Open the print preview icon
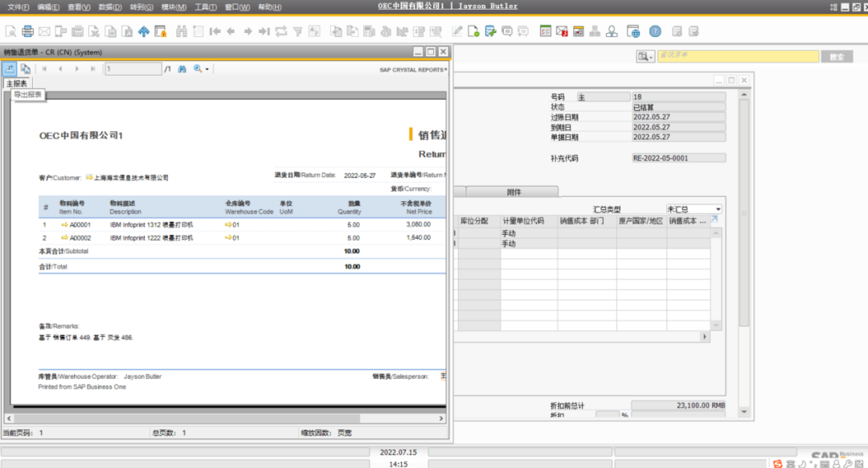868x468 pixels. click(x=10, y=31)
